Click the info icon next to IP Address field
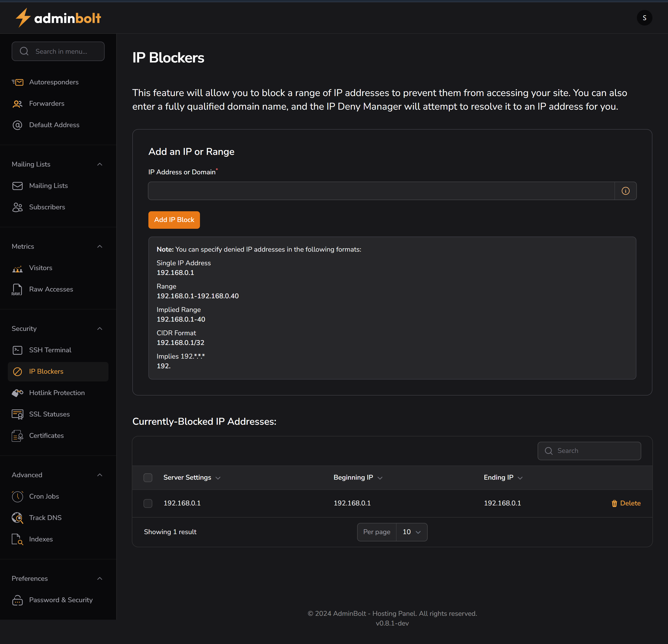Image resolution: width=668 pixels, height=644 pixels. pyautogui.click(x=625, y=191)
